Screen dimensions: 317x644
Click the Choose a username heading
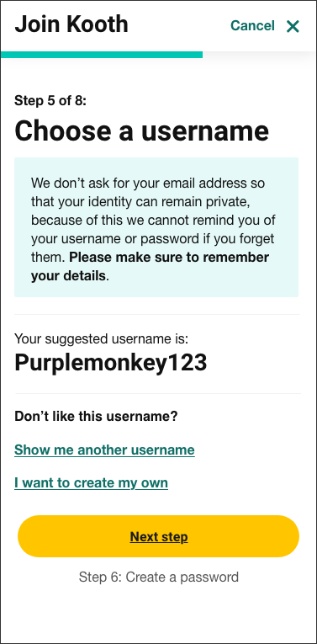pos(141,131)
